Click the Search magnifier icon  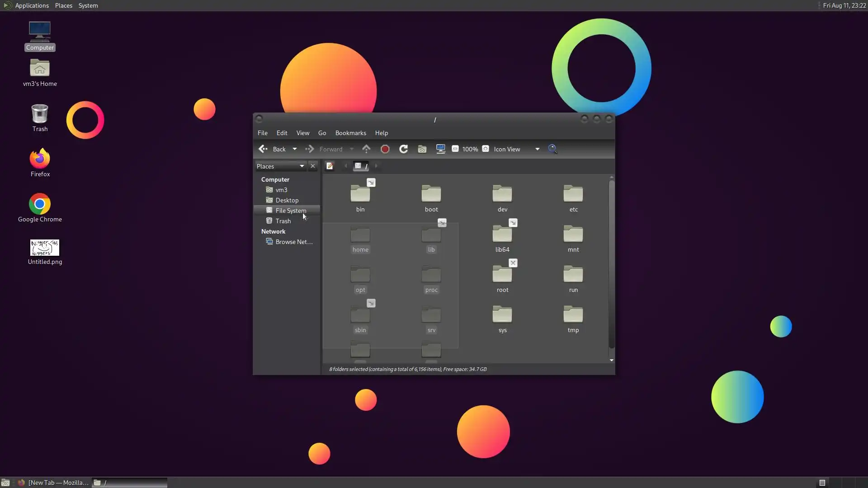[x=552, y=149]
